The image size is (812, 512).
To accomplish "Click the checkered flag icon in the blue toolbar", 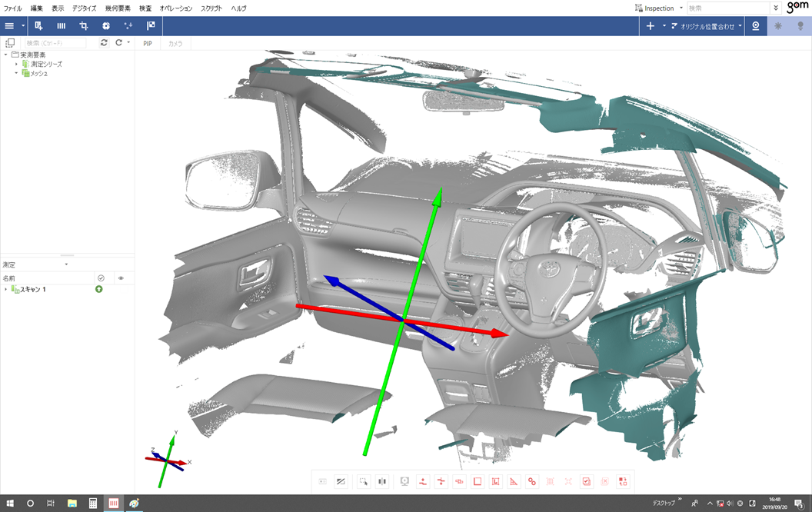I will [x=151, y=25].
